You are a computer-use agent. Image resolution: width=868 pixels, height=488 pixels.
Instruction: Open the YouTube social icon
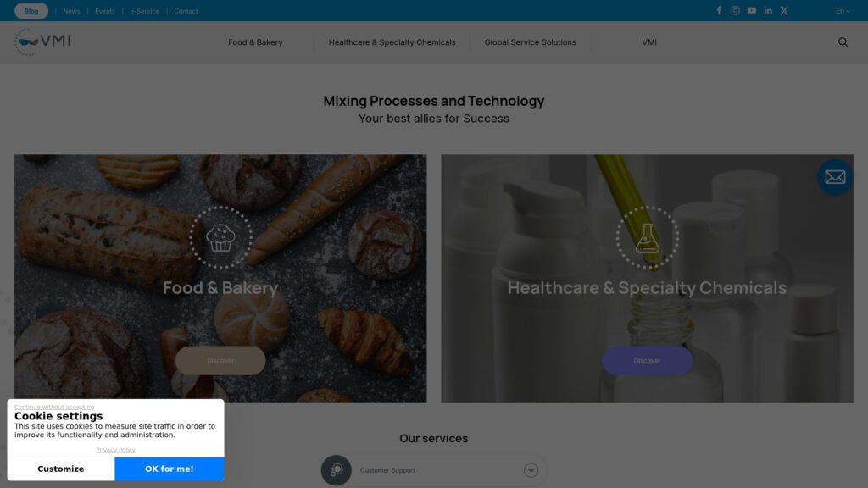coord(752,10)
